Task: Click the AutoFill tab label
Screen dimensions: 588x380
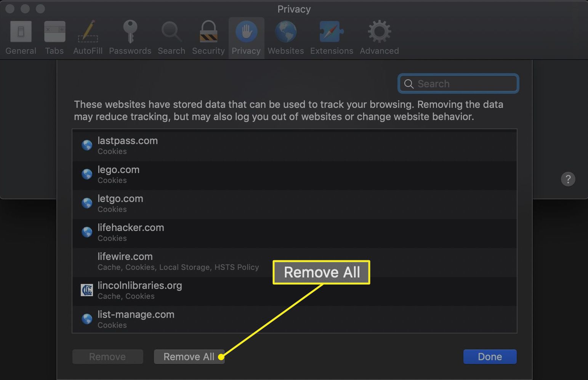Action: (88, 51)
